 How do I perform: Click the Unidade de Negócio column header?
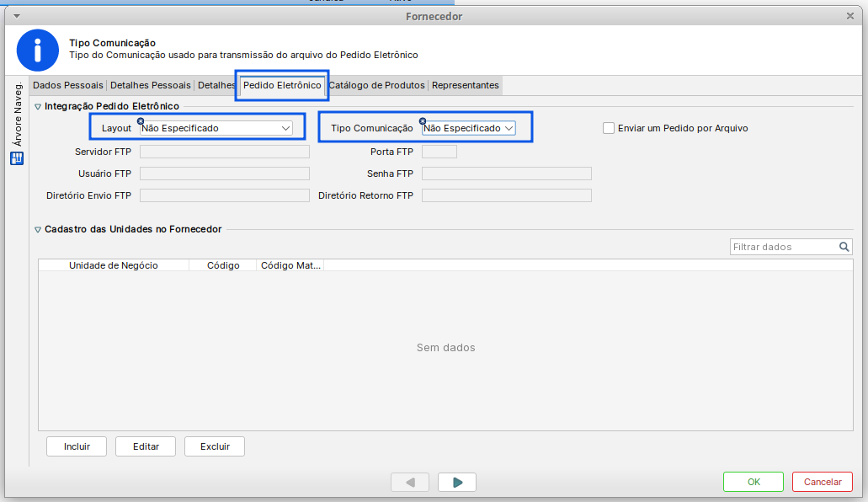click(x=114, y=265)
